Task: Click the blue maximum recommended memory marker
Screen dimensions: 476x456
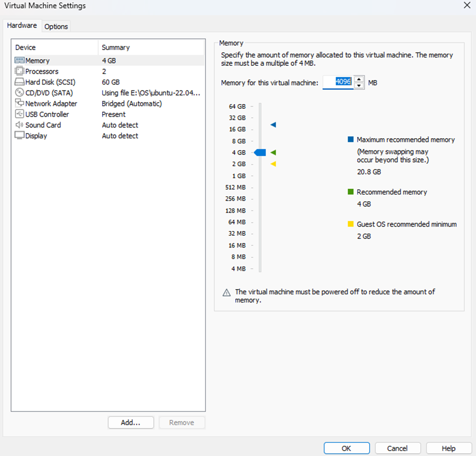Action: pos(273,125)
